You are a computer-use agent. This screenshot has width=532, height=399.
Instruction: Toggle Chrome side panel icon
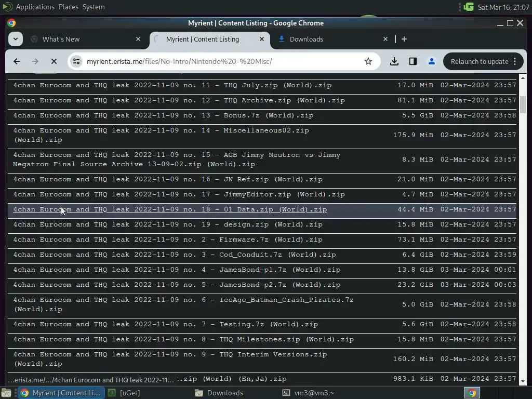click(413, 61)
